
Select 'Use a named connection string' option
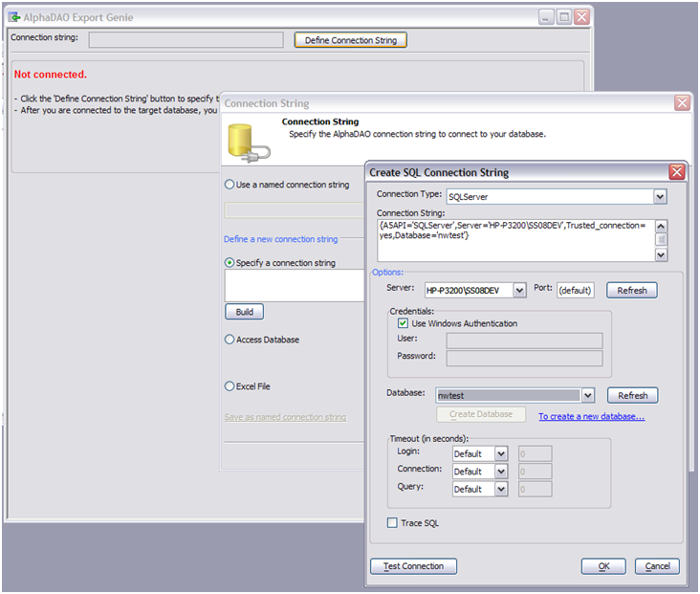point(230,185)
